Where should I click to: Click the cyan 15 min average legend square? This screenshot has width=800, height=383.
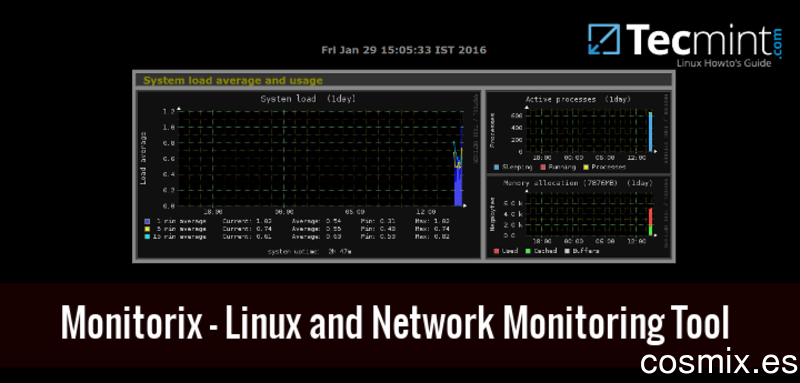(x=147, y=237)
